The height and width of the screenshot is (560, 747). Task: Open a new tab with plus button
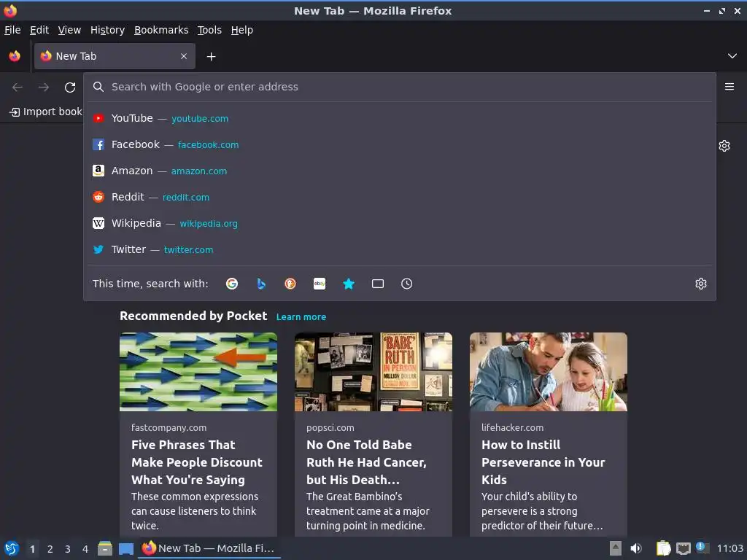coord(211,57)
